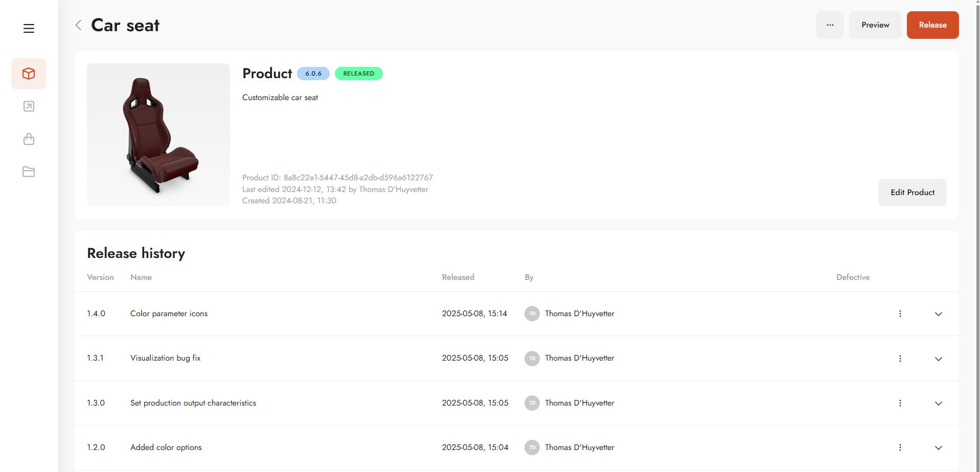Screen dimensions: 980x472
Task: Open options menu for version 1.3.0
Action: coord(900,403)
